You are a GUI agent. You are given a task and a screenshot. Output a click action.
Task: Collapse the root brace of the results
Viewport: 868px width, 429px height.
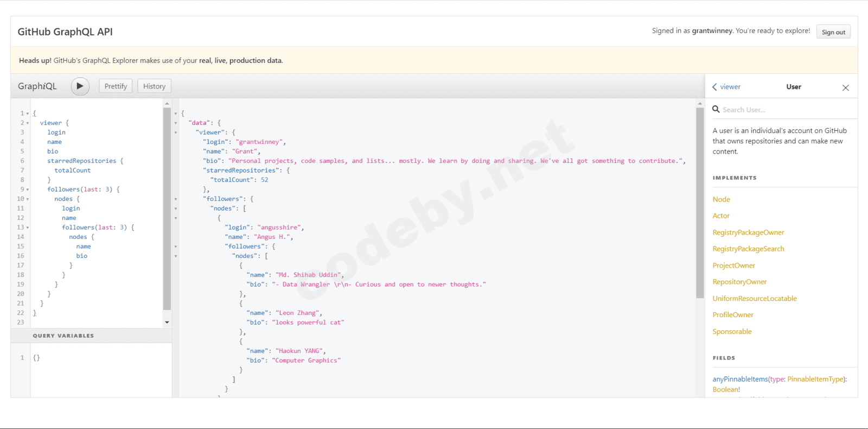(x=176, y=113)
